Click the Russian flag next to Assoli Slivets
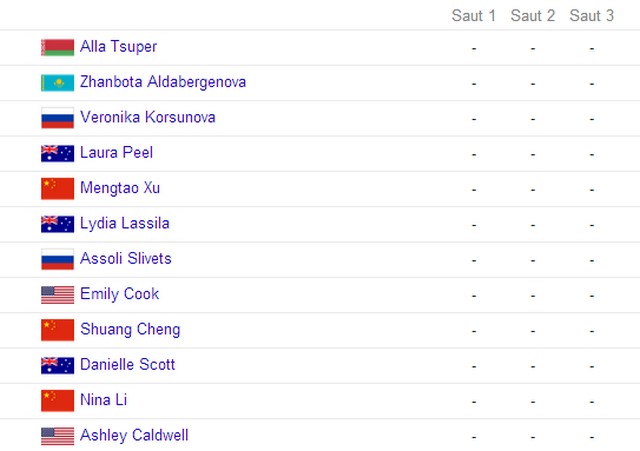 click(58, 259)
